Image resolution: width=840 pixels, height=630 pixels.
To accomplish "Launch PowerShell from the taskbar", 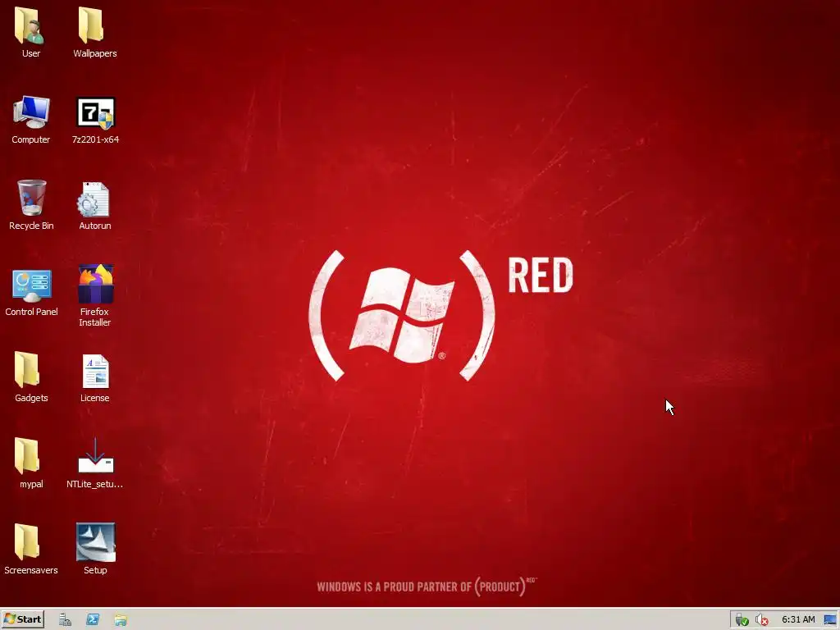I will coord(93,620).
